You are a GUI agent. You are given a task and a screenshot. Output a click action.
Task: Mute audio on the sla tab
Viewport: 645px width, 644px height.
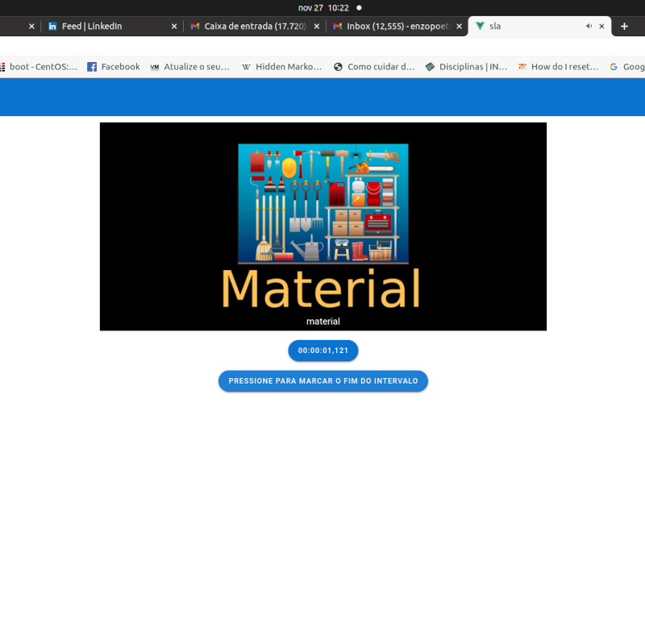click(589, 27)
